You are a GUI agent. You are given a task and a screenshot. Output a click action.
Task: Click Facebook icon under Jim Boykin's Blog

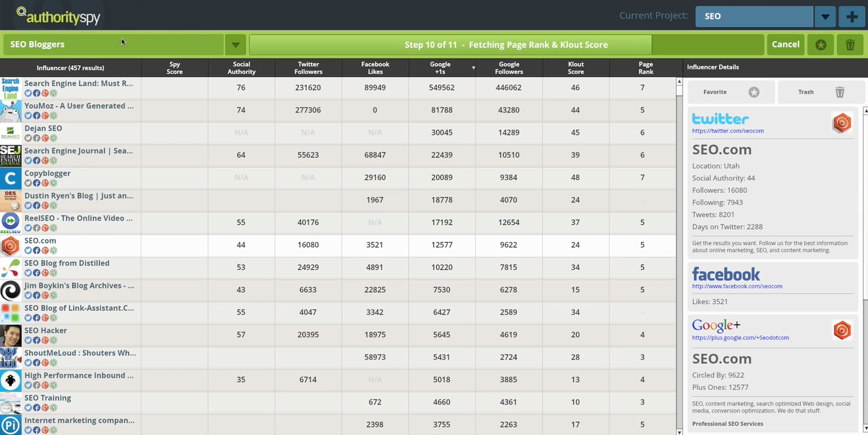coord(37,296)
